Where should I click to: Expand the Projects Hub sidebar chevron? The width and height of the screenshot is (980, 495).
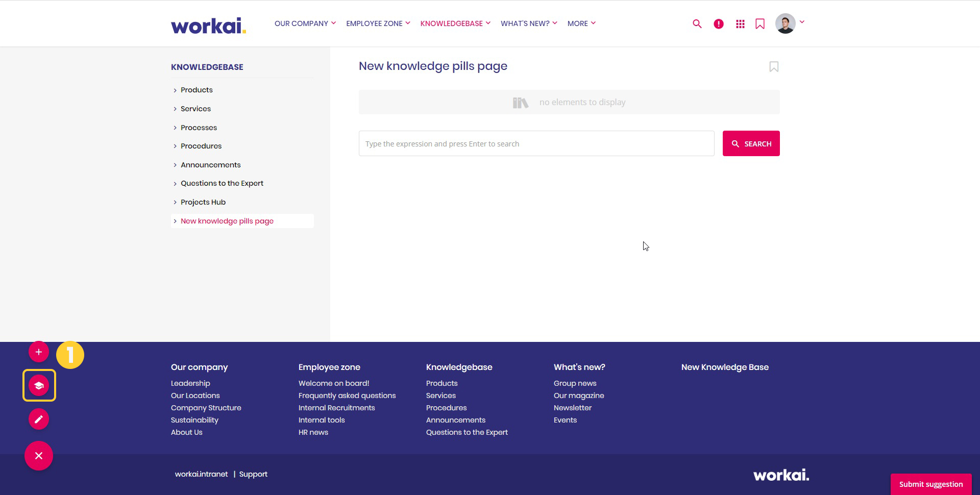click(x=175, y=202)
